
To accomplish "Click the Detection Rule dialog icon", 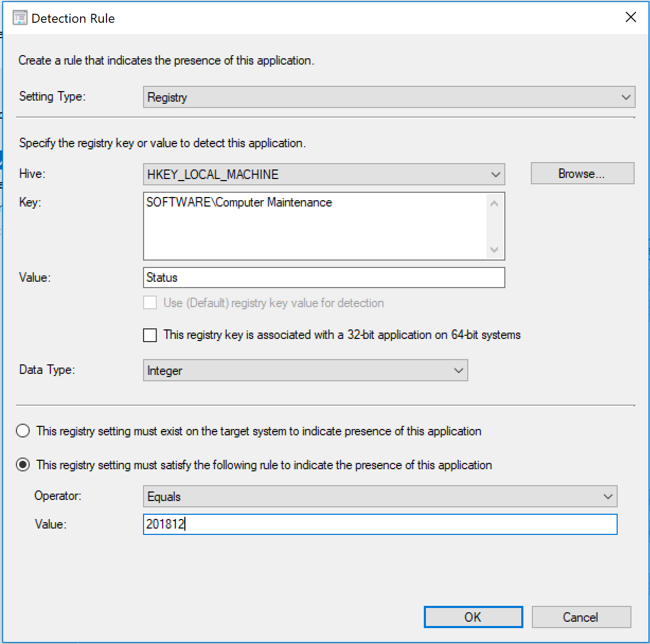I will point(20,17).
